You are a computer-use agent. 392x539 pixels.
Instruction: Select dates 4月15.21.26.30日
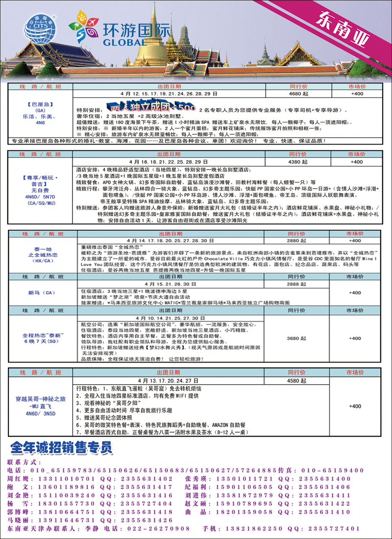[x=171, y=284]
